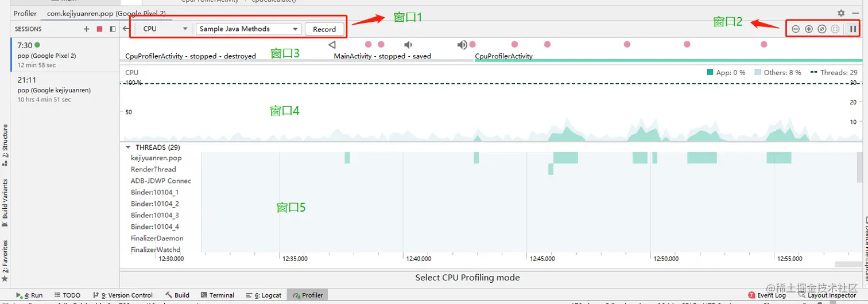Click the 12:40.000 timeline label
Screen dimensions: 868x304
[x=418, y=259]
